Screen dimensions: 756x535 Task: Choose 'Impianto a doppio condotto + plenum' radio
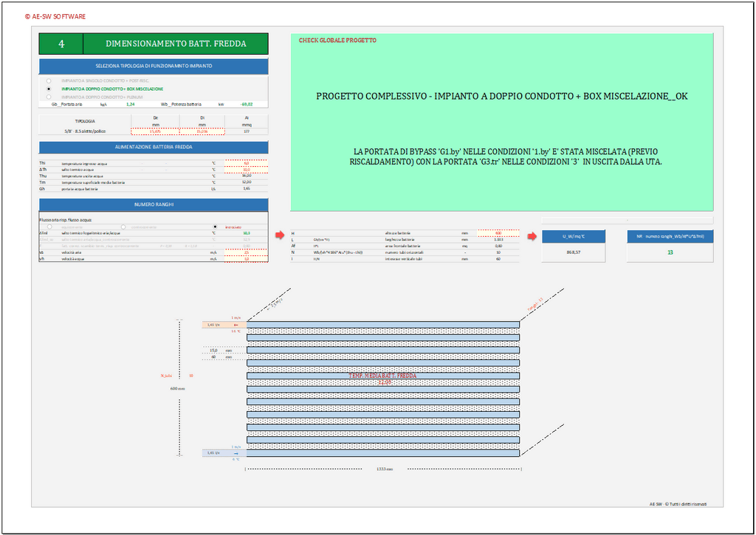49,97
